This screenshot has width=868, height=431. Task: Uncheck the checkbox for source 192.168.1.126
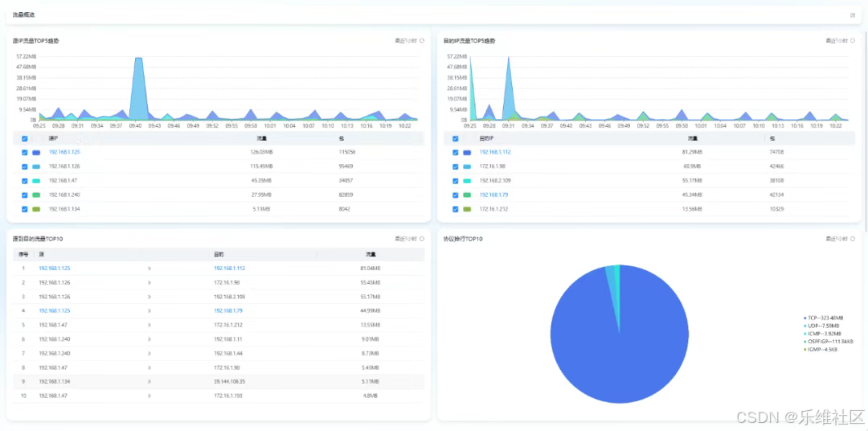pyautogui.click(x=24, y=166)
